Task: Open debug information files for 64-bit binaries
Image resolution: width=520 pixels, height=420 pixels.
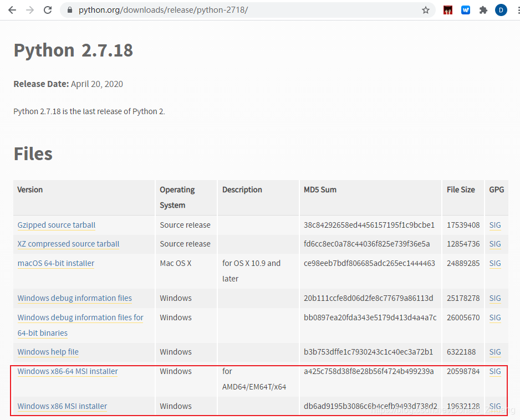Action: (x=80, y=325)
